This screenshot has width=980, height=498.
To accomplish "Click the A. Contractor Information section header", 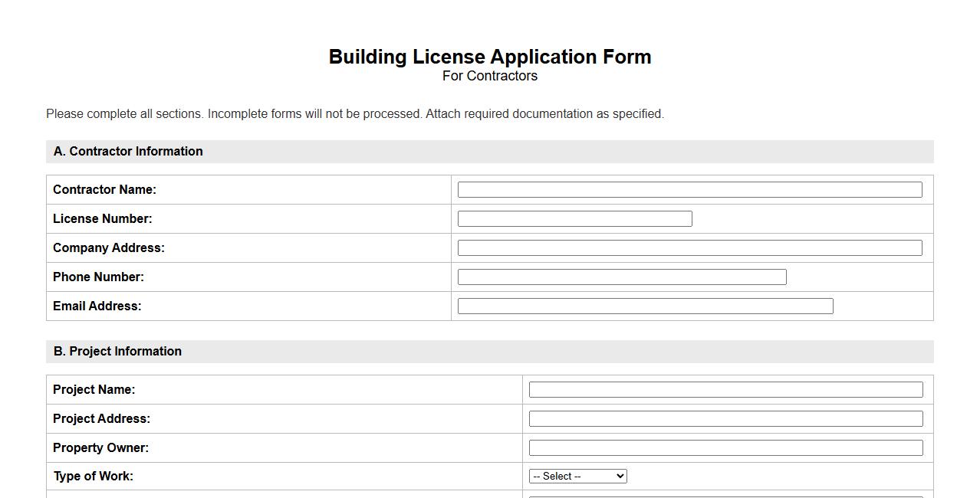I will point(128,151).
